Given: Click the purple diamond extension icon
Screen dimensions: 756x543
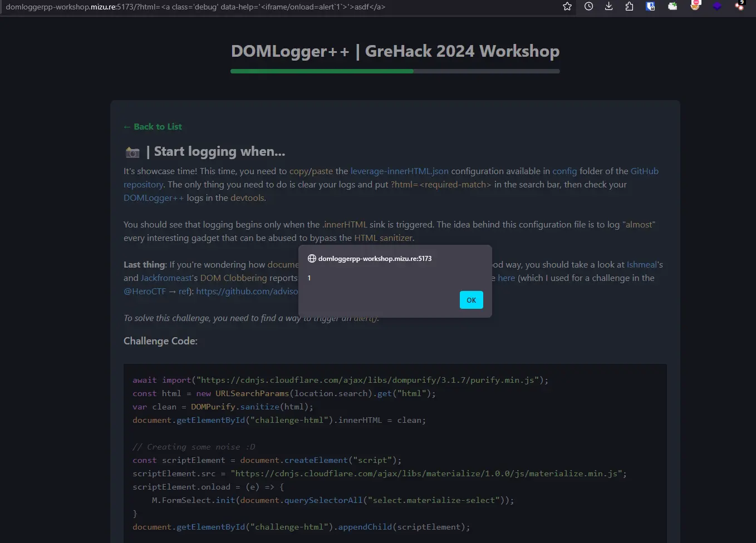Looking at the screenshot, I should (717, 7).
